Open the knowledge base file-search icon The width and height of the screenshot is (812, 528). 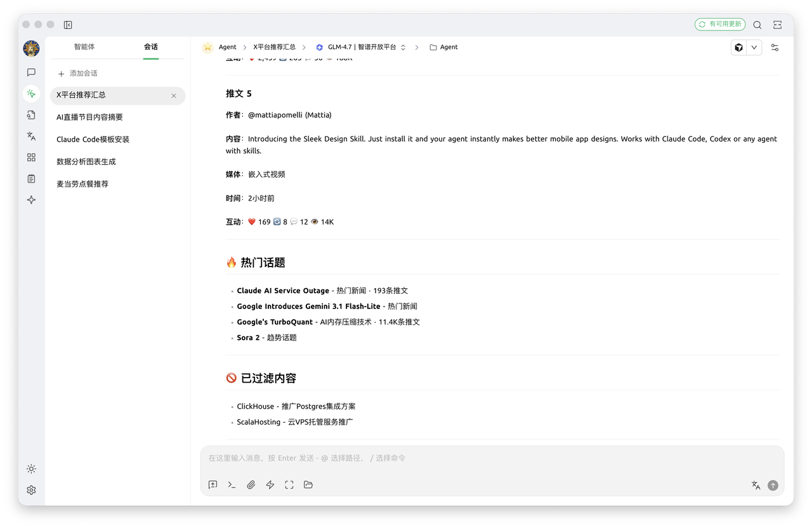point(31,115)
